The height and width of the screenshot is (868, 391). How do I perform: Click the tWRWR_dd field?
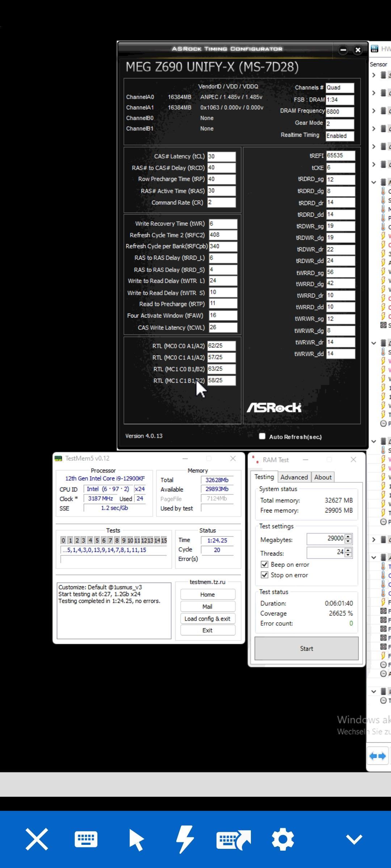click(x=340, y=354)
